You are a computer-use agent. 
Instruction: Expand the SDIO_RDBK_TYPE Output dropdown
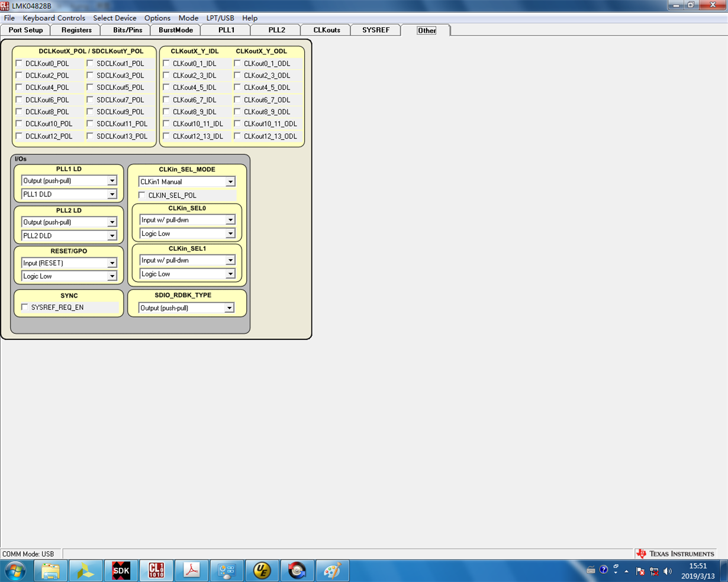coord(186,308)
